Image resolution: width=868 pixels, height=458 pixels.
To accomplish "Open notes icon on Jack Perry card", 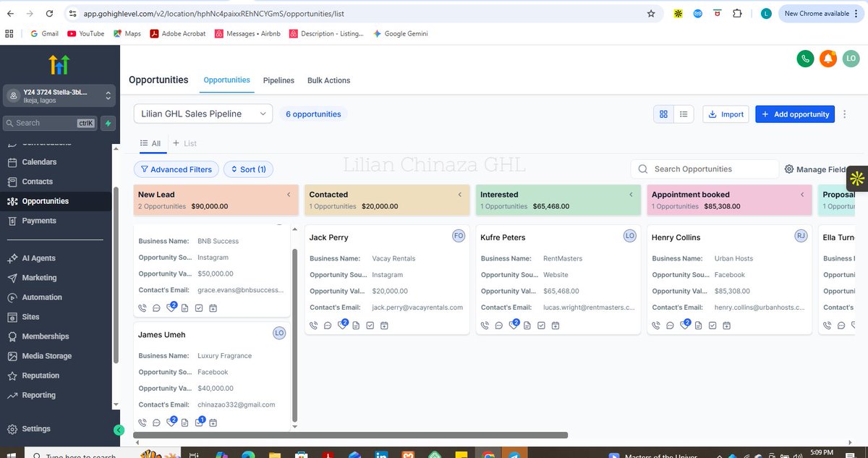I will (356, 325).
